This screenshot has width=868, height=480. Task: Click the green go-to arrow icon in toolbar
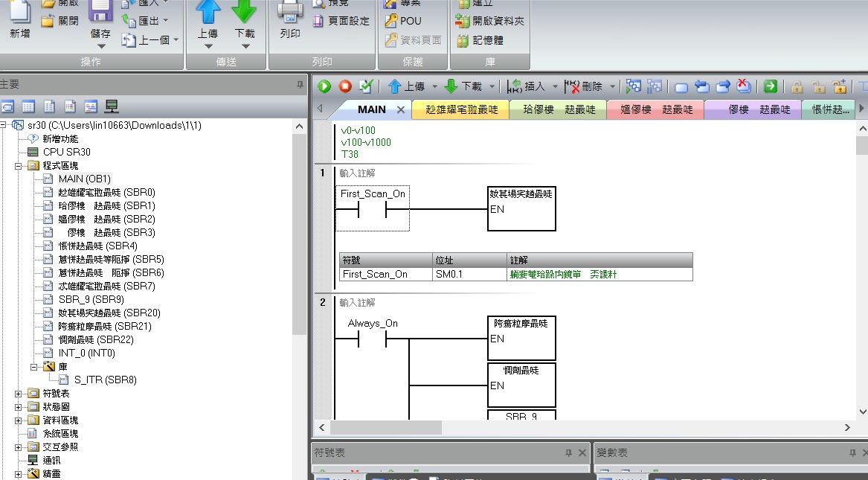(771, 86)
